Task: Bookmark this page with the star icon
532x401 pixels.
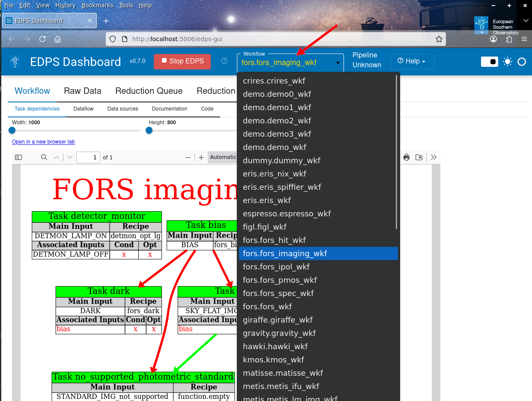Action: click(439, 39)
